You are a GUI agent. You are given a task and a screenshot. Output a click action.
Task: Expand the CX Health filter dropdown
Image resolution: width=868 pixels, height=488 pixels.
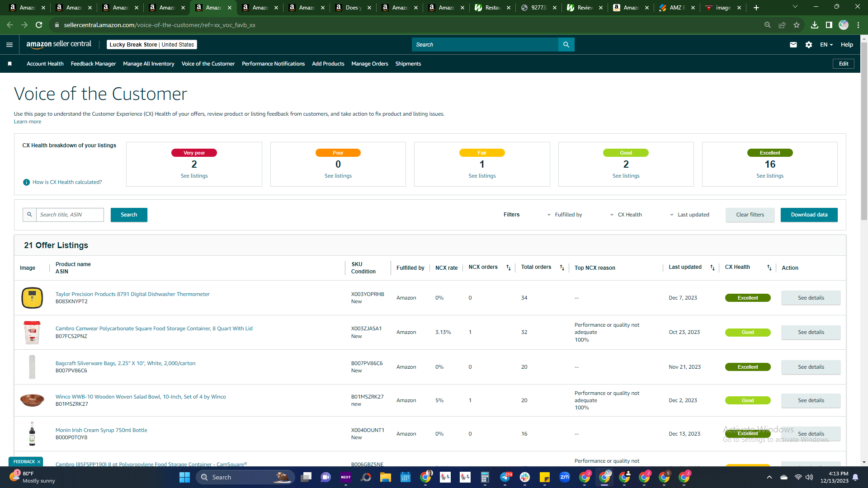point(626,215)
